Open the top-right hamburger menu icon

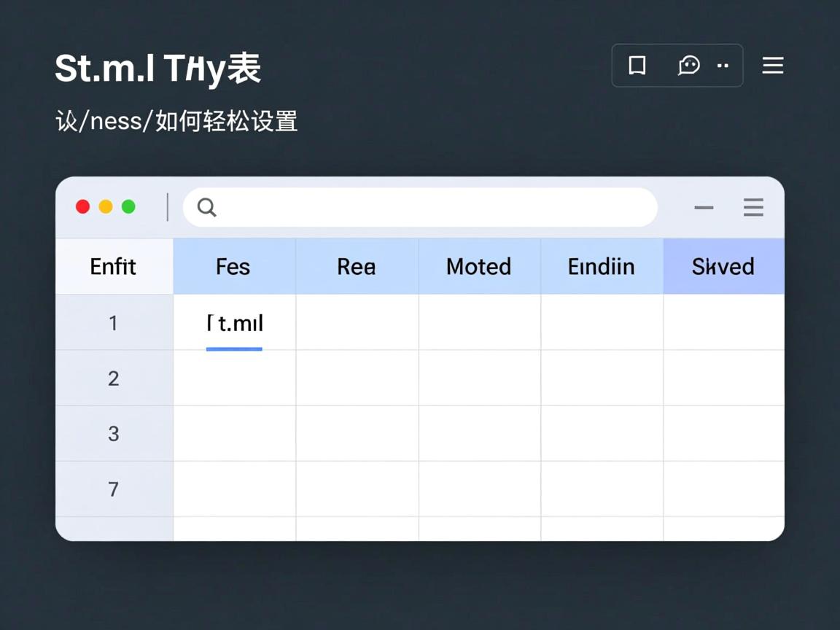coord(772,65)
